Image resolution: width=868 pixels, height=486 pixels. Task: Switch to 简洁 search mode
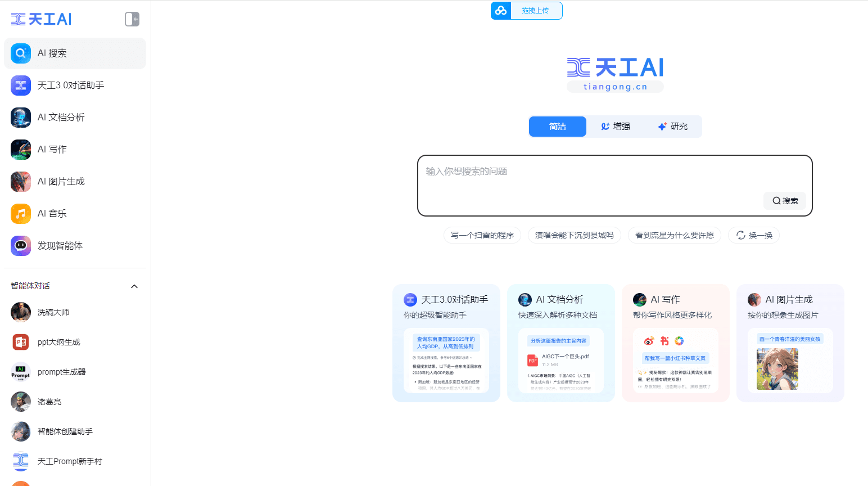click(x=558, y=127)
